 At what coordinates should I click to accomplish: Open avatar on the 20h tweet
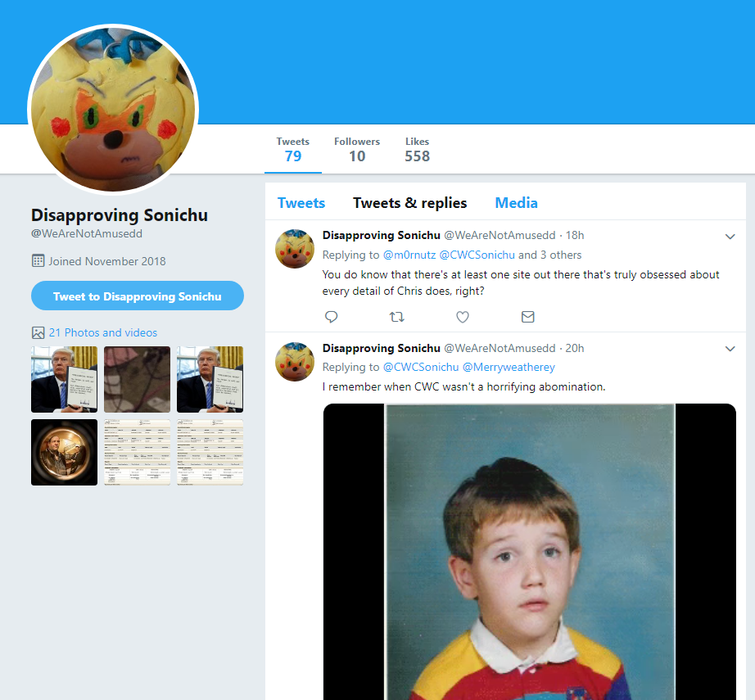(x=295, y=362)
